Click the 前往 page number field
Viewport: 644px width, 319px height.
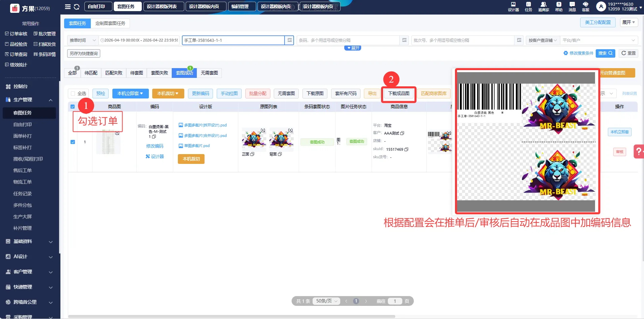point(395,301)
